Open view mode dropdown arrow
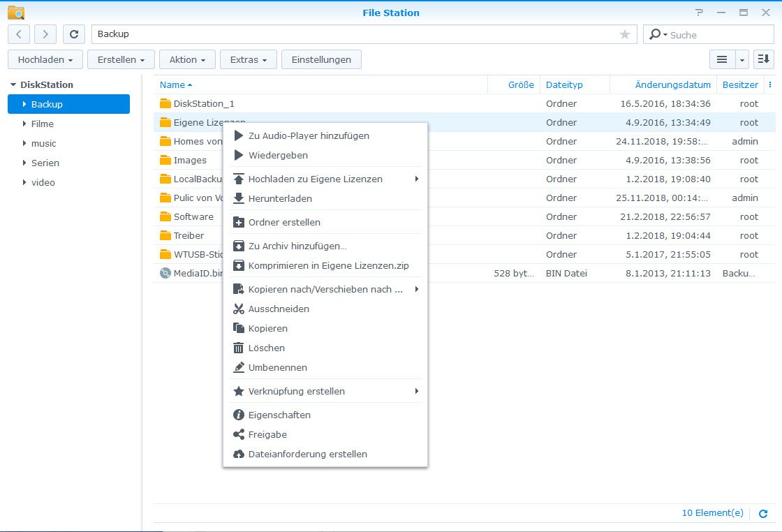Screen dimensions: 782x532 pyautogui.click(x=742, y=60)
